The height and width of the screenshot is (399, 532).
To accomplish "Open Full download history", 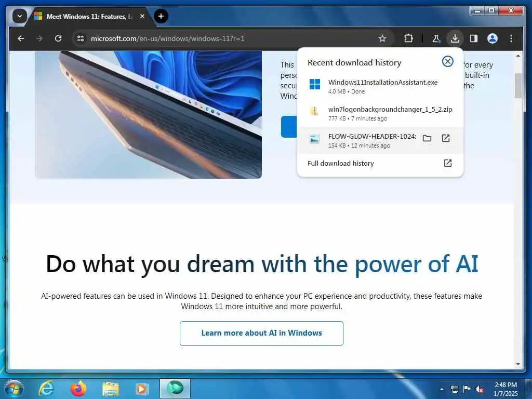I will click(x=380, y=163).
